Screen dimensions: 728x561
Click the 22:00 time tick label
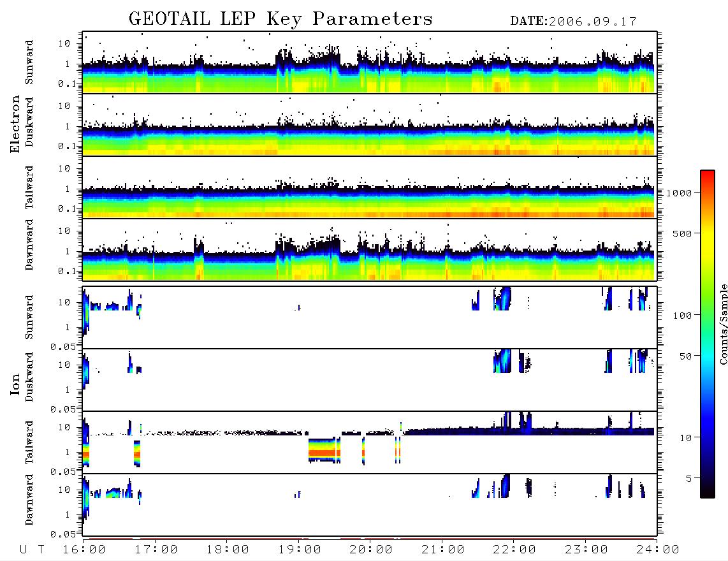[x=514, y=550]
